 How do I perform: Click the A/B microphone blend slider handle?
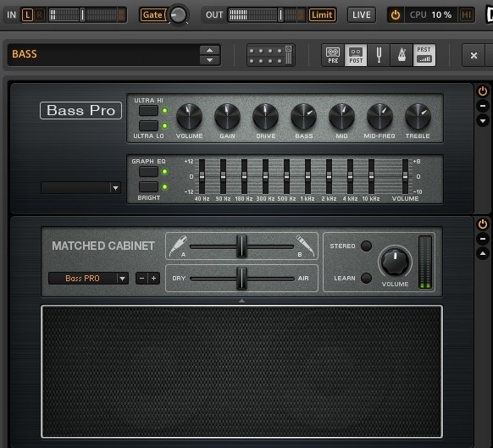pyautogui.click(x=241, y=246)
